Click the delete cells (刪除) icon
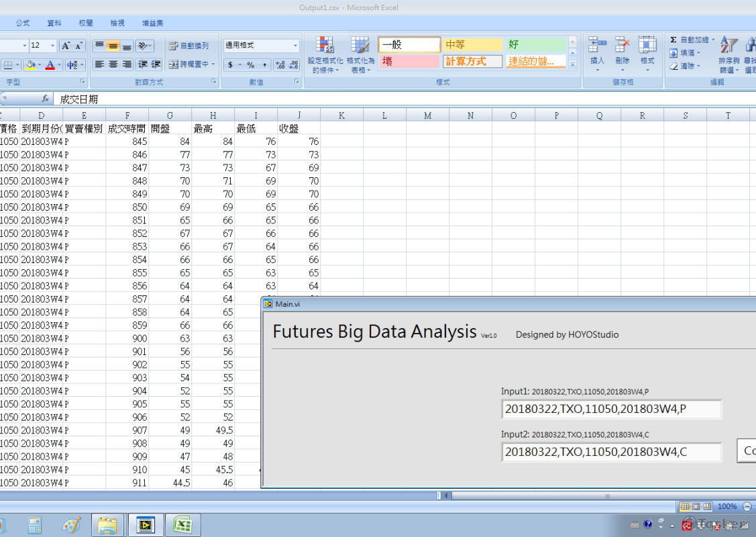Image resolution: width=756 pixels, height=537 pixels. click(622, 54)
